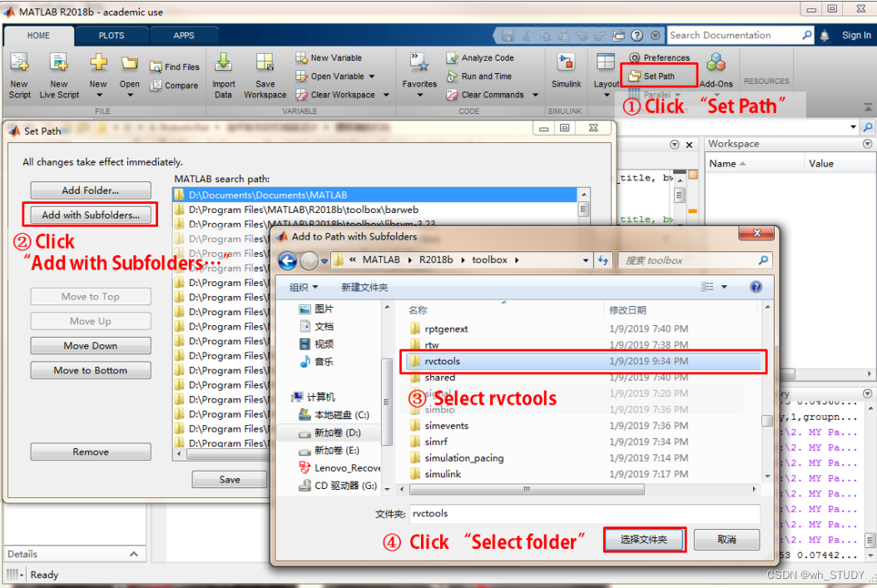Expand Clear Commands dropdown arrow
Screen dimensions: 877x588
pyautogui.click(x=535, y=95)
